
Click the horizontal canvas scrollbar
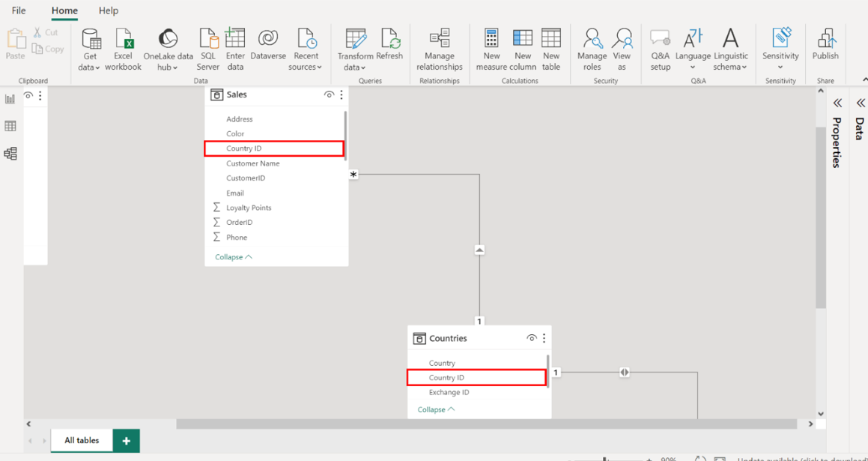(486, 424)
